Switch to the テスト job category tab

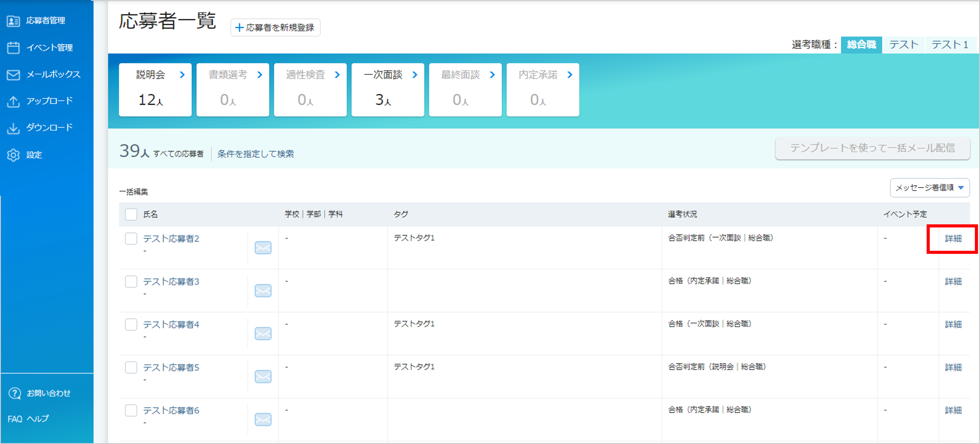click(904, 45)
